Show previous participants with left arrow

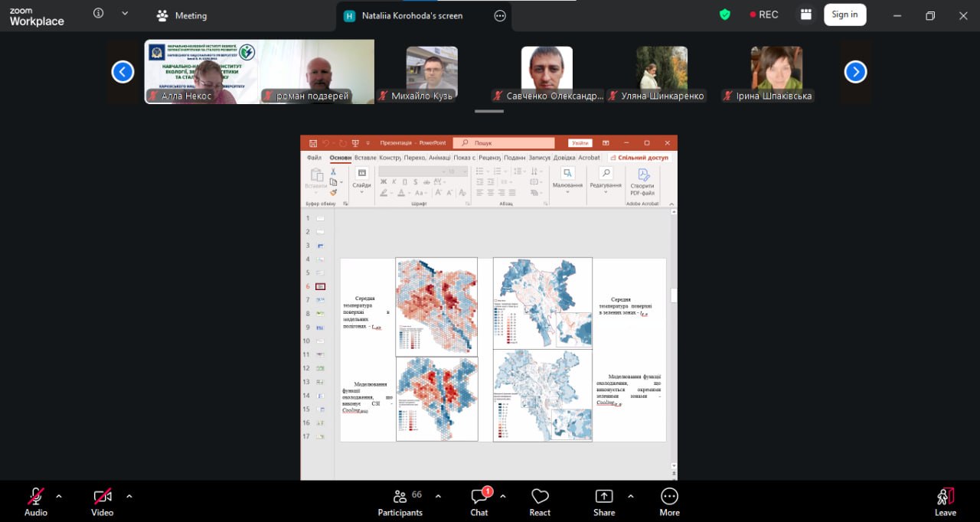tap(122, 72)
